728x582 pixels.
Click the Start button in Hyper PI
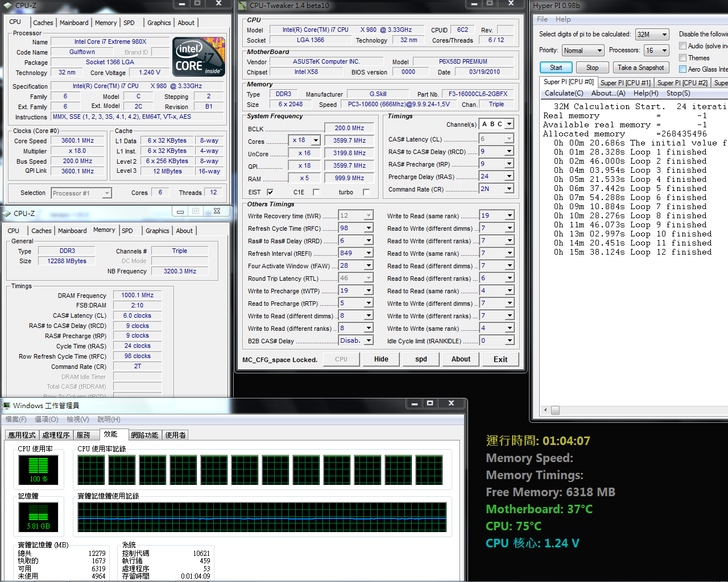tap(556, 68)
